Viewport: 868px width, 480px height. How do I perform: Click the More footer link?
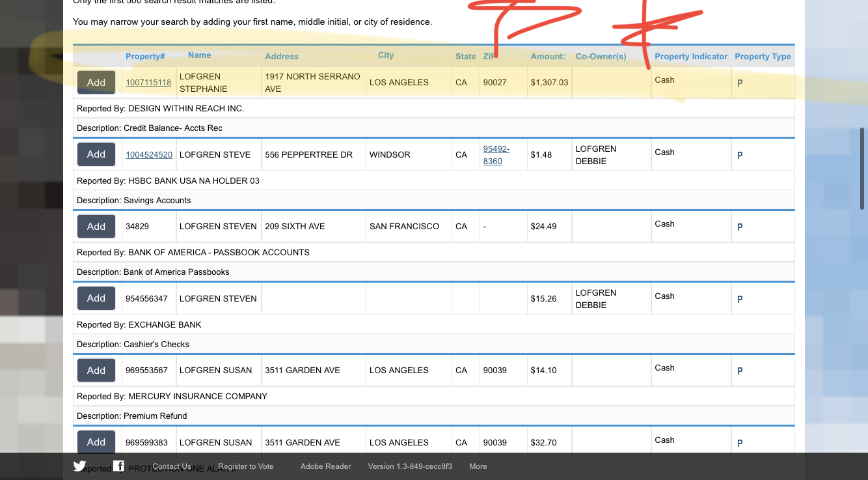(x=478, y=466)
